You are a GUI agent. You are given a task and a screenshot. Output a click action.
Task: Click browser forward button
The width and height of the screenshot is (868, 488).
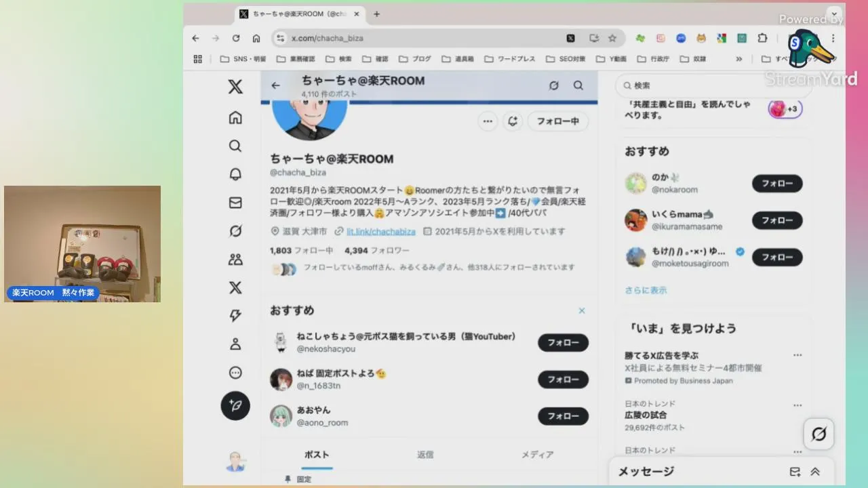tap(216, 39)
